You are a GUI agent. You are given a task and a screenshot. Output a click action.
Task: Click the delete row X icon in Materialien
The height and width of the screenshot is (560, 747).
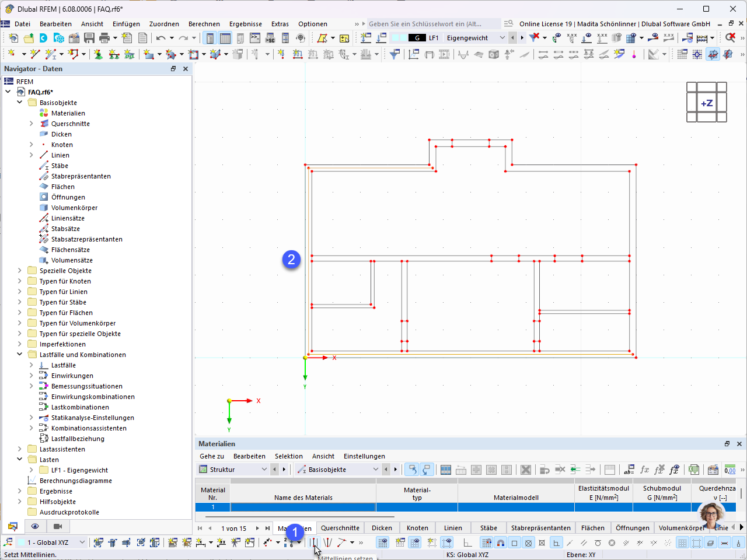click(x=526, y=470)
